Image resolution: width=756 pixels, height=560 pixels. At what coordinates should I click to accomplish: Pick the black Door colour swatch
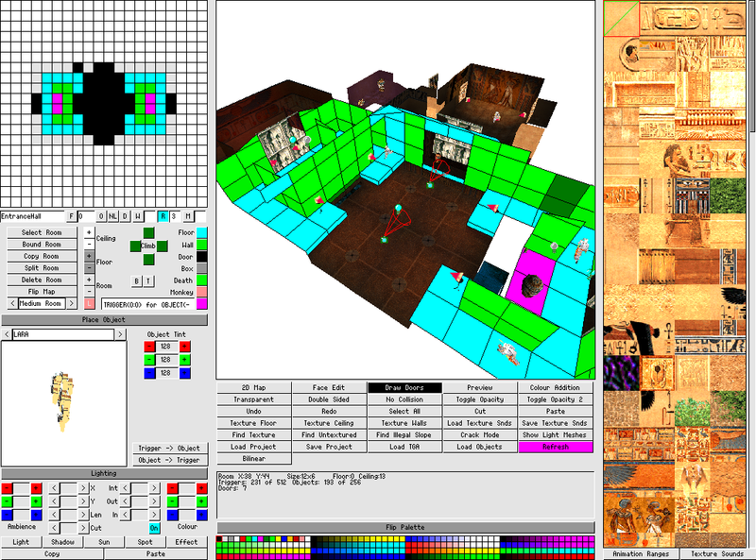pos(201,256)
